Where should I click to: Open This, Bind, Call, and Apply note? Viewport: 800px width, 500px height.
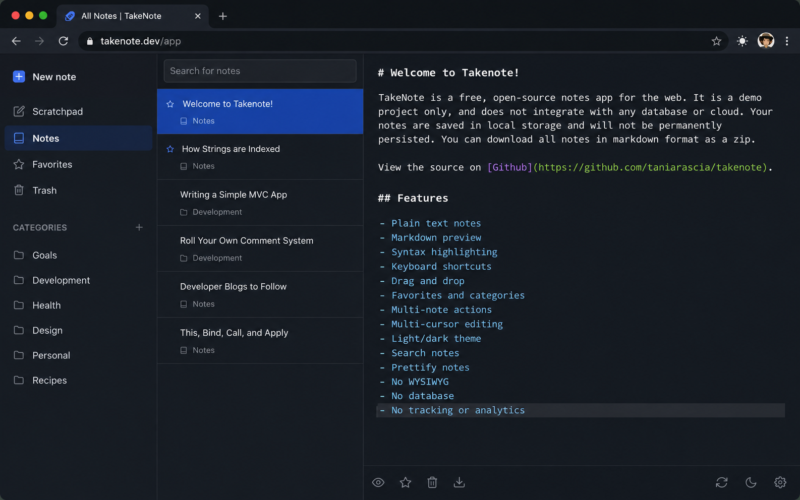(260, 340)
